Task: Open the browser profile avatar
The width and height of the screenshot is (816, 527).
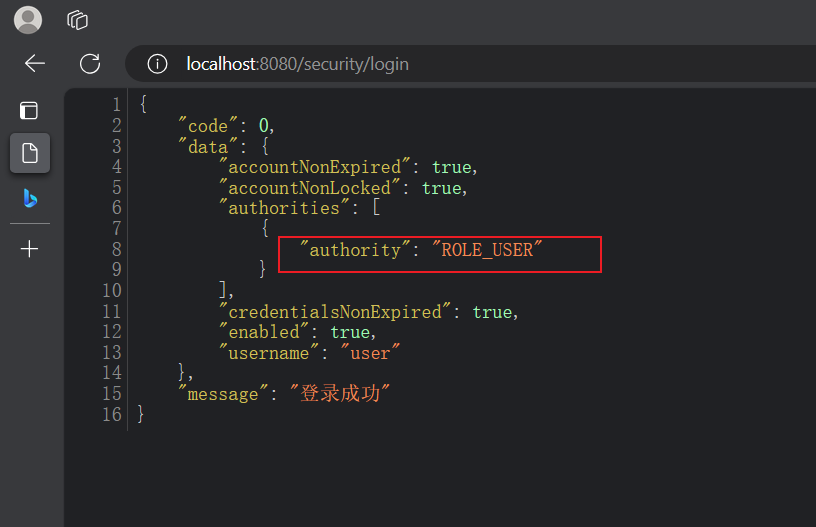Action: pos(28,19)
